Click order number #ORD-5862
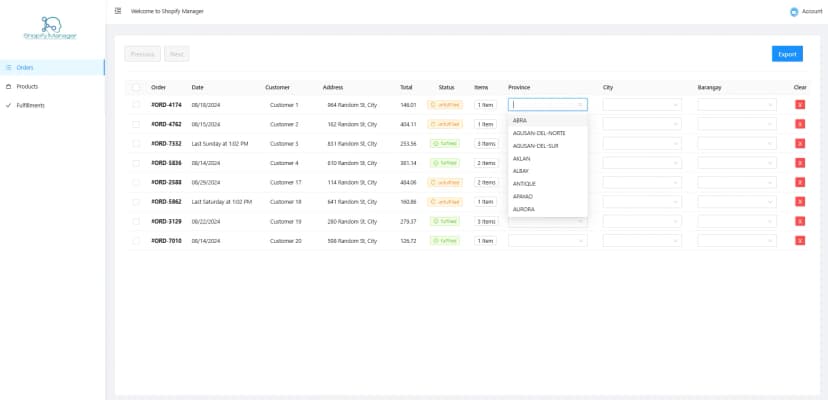 (x=166, y=202)
